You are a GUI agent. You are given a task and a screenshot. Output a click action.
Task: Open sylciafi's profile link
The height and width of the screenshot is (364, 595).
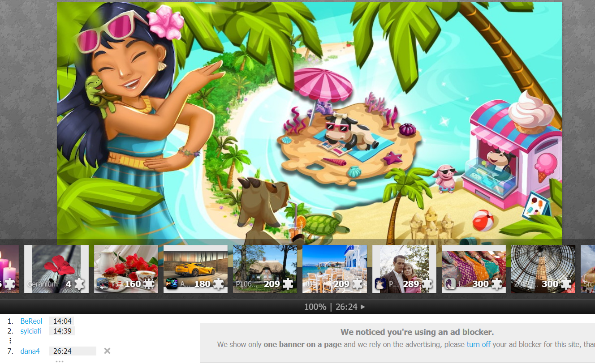(x=31, y=331)
